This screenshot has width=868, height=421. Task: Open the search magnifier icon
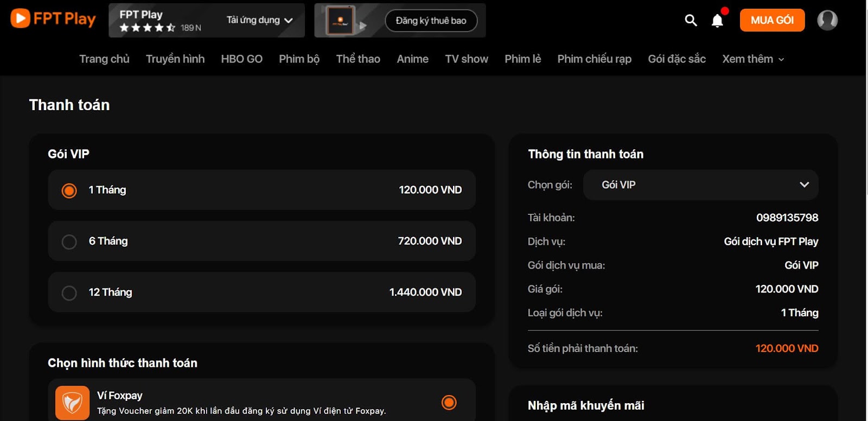coord(691,21)
